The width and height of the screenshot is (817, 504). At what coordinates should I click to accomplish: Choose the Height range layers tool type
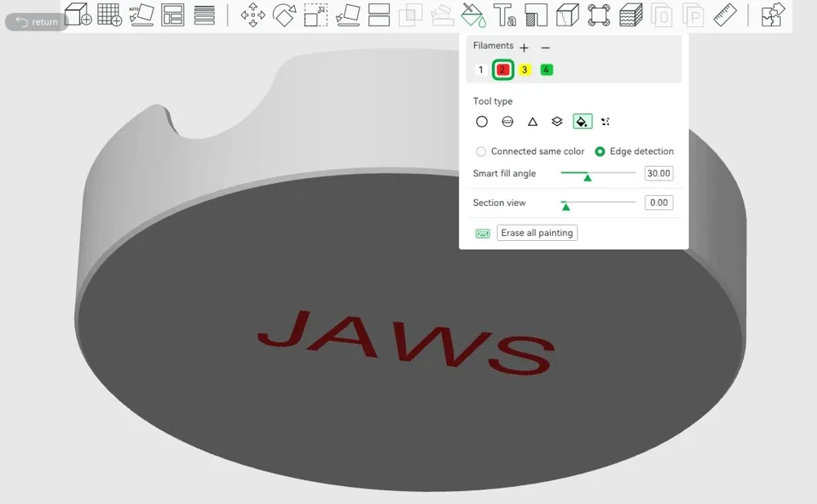[x=557, y=122]
